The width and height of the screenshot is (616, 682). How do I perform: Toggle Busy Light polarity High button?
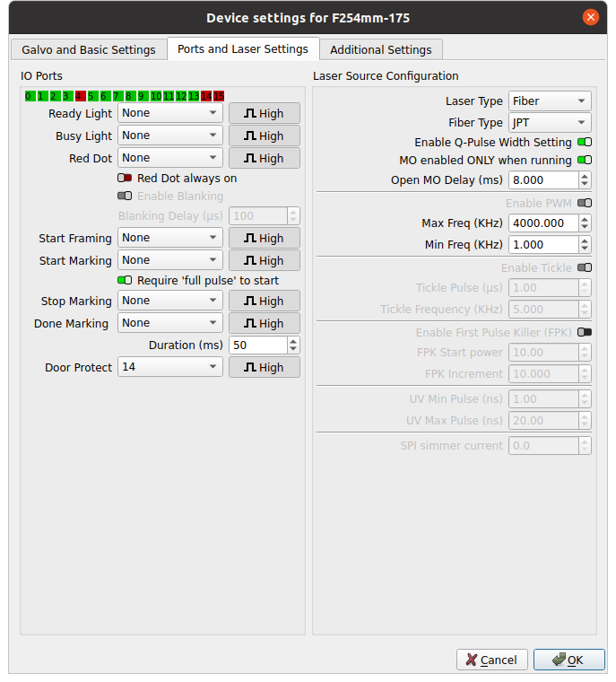tap(265, 136)
